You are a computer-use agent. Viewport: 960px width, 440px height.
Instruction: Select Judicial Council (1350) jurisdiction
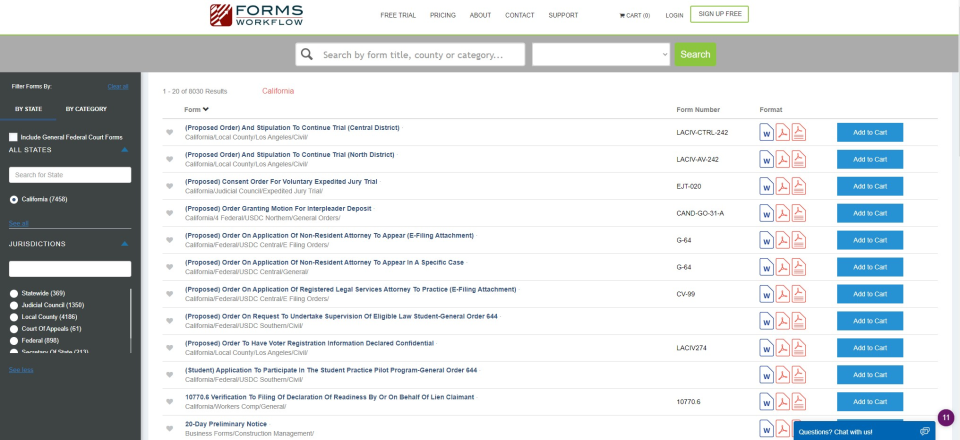[13, 305]
